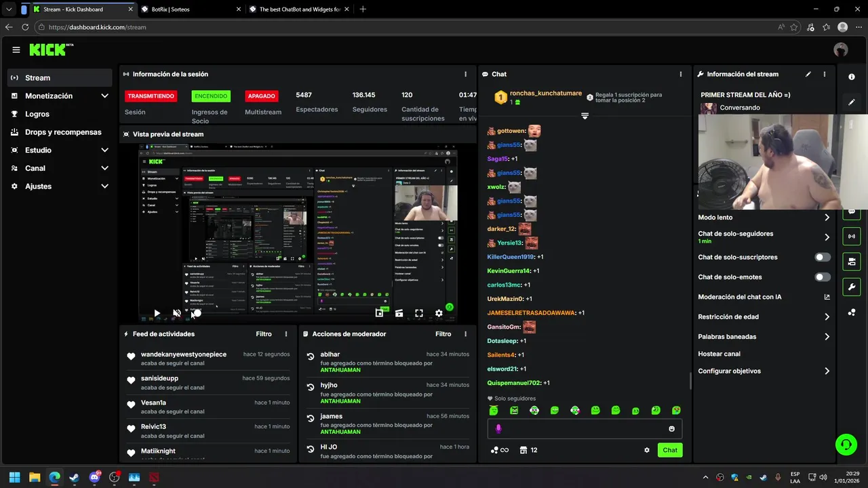Open Feed de actividades three-dot menu
The height and width of the screenshot is (488, 868).
[x=286, y=334]
